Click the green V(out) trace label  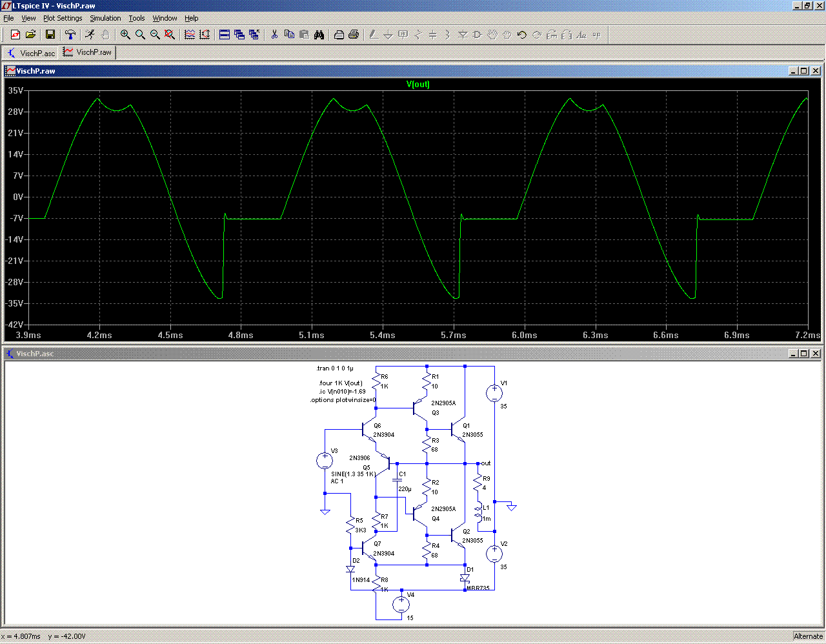pos(418,85)
